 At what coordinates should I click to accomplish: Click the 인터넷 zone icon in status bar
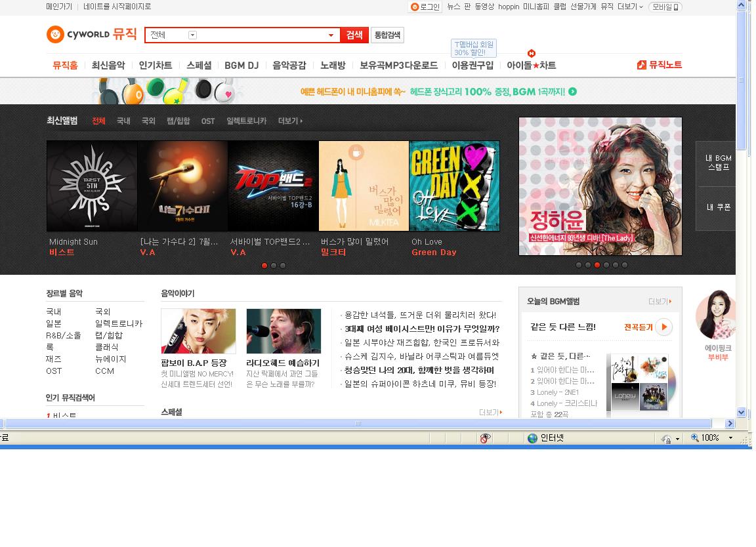coord(532,438)
